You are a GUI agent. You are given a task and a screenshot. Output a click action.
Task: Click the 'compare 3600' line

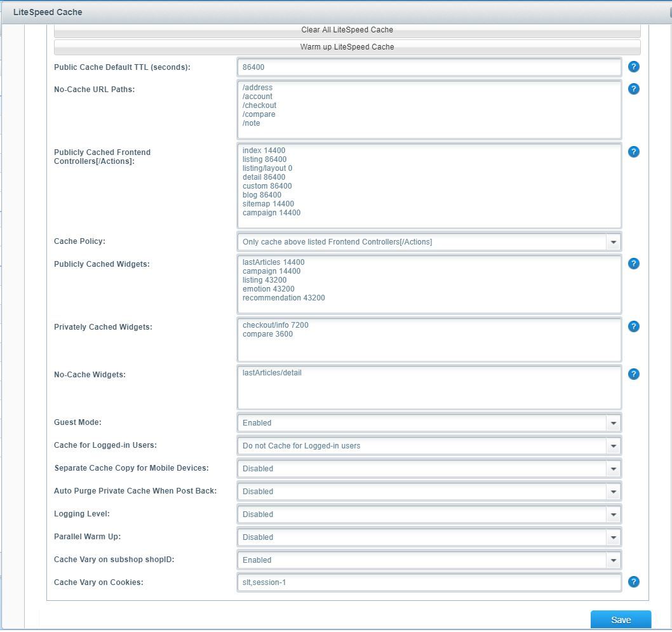268,334
